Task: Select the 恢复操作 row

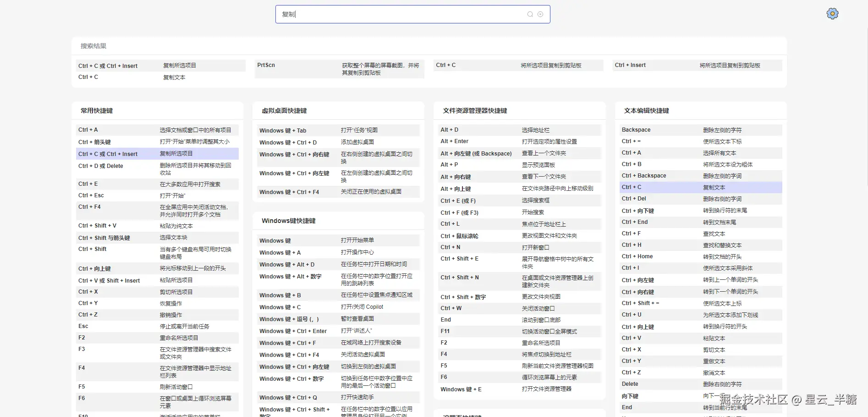Action: pos(157,303)
